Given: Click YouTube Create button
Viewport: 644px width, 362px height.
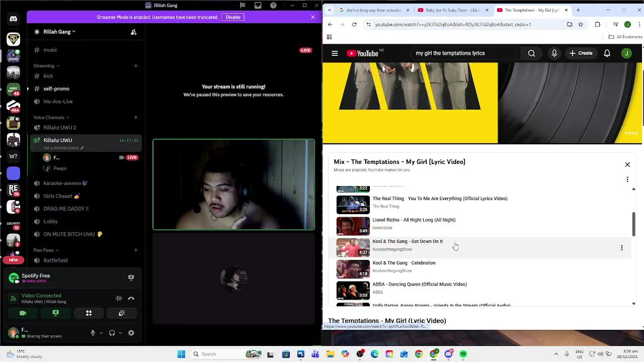Looking at the screenshot, I should pos(581,53).
